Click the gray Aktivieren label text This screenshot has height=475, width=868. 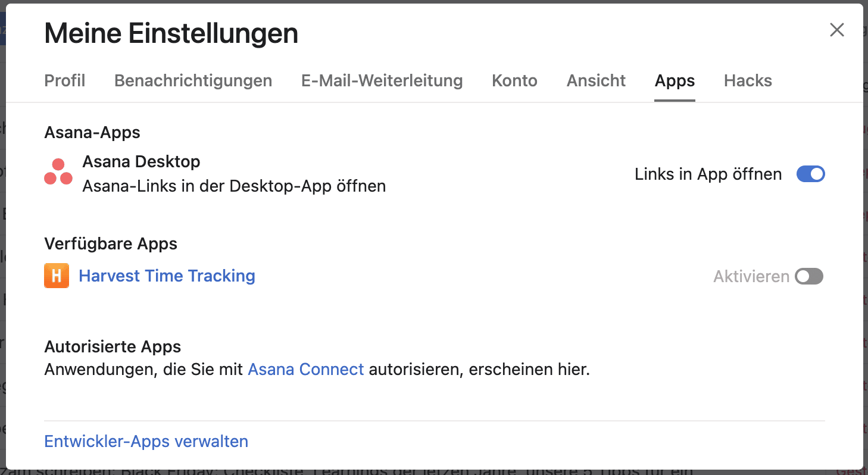pos(751,276)
